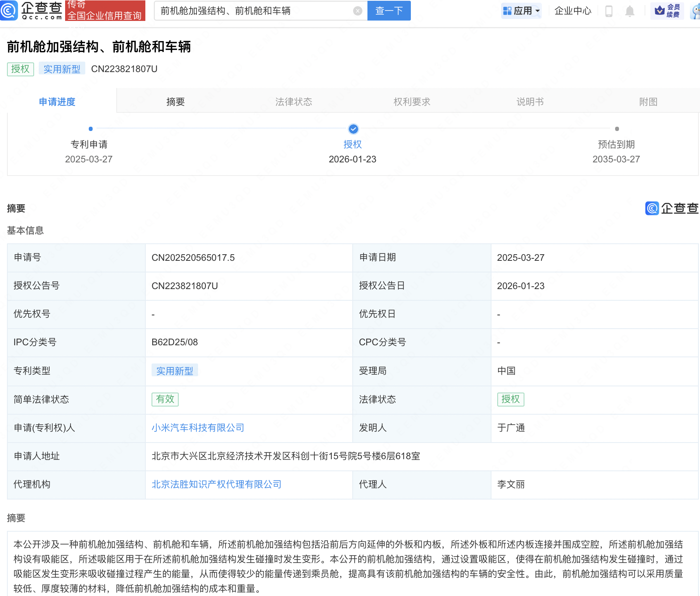Click inside the patent search input field
The width and height of the screenshot is (700, 596).
tap(256, 10)
